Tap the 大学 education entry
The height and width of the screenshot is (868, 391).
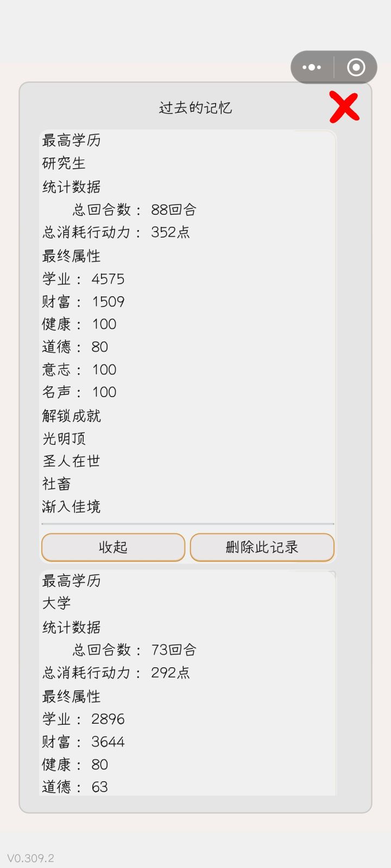tap(56, 603)
